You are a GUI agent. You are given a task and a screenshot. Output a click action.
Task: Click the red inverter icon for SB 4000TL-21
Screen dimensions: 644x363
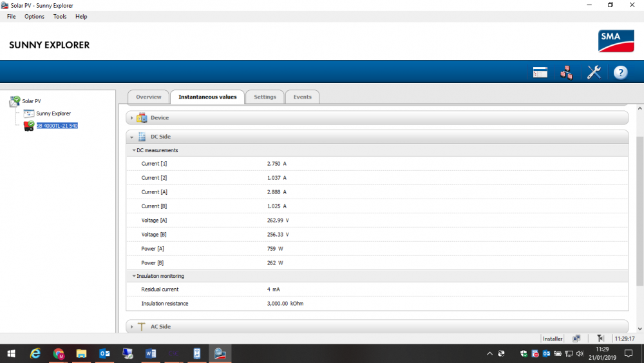[x=29, y=126]
